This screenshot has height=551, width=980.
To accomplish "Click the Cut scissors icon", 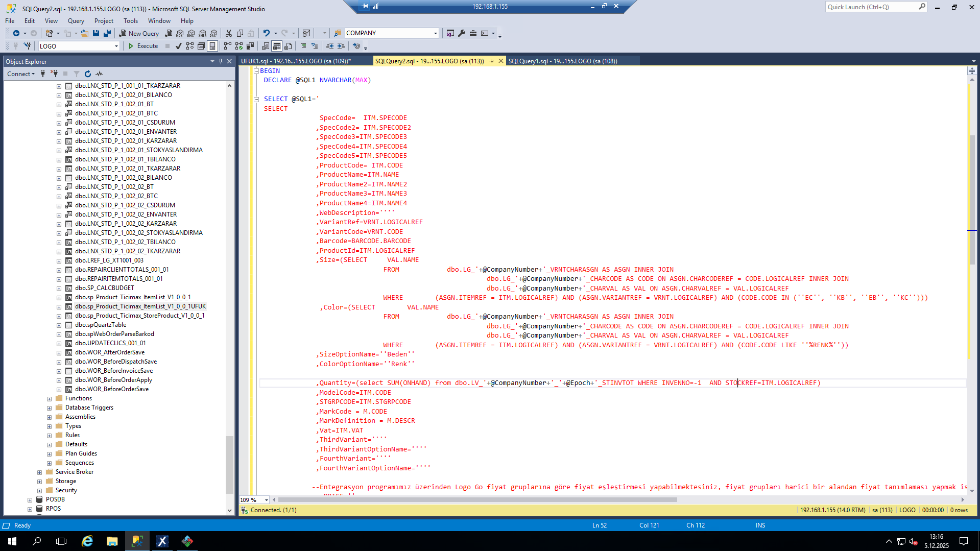I will coord(228,33).
